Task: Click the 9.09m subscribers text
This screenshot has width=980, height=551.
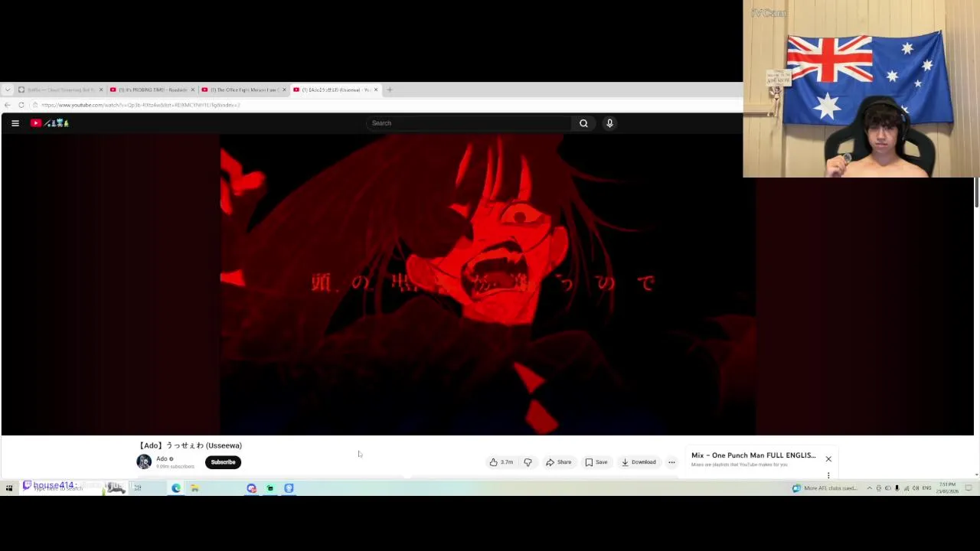Action: (175, 466)
